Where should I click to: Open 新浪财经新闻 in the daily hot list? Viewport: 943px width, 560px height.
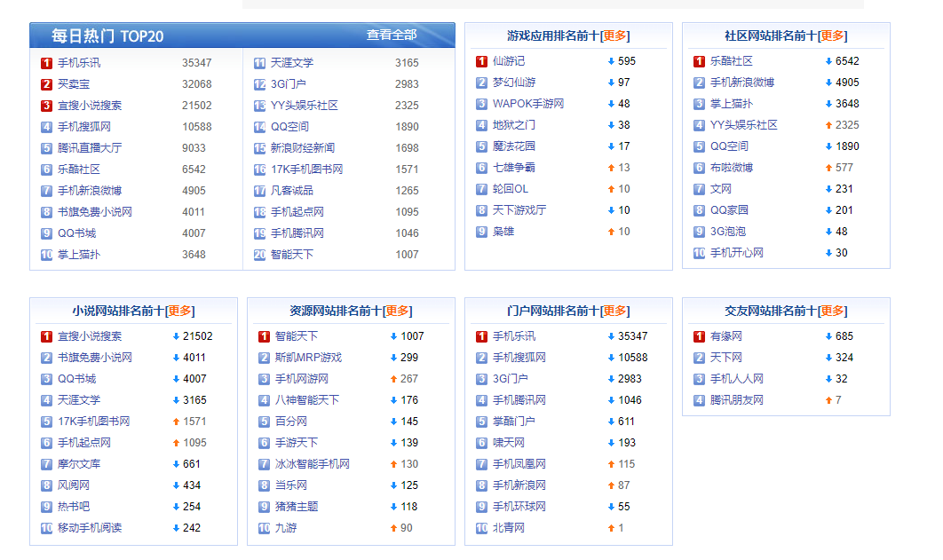(x=303, y=148)
